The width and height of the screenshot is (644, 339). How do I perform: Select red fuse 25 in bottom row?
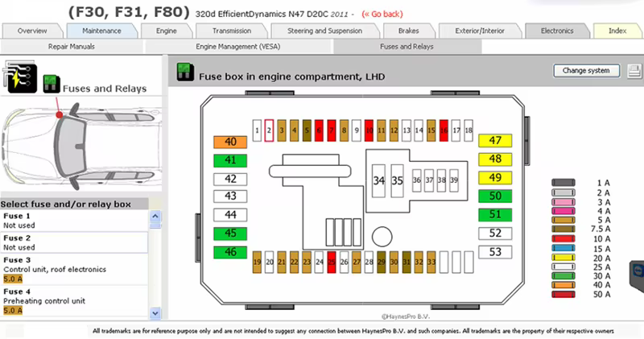tap(332, 263)
